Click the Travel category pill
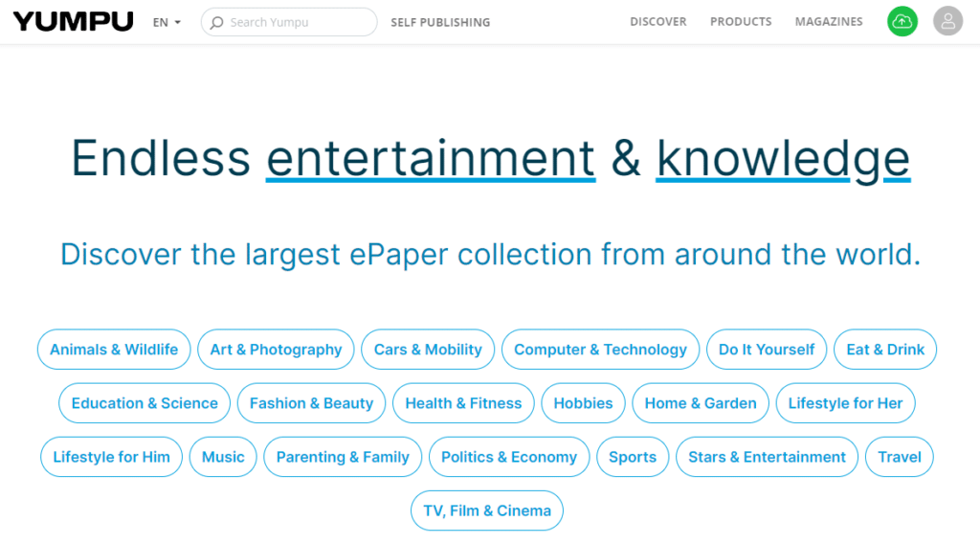The width and height of the screenshot is (980, 544). click(900, 457)
